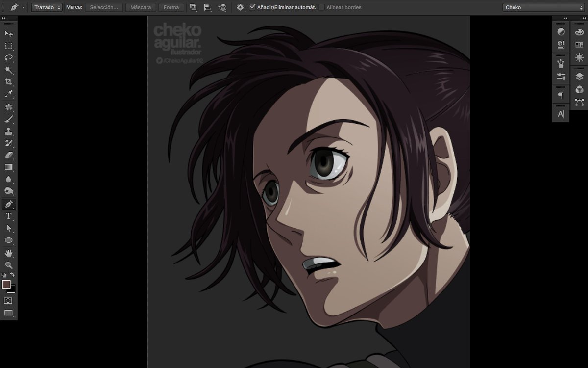Change the screen mode button
Viewport: 588px width, 368px height.
click(x=8, y=313)
